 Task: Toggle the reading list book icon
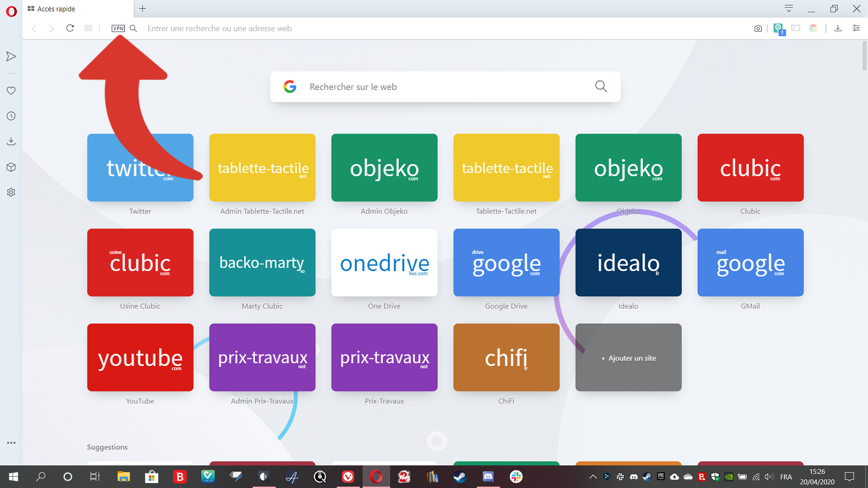click(x=795, y=28)
